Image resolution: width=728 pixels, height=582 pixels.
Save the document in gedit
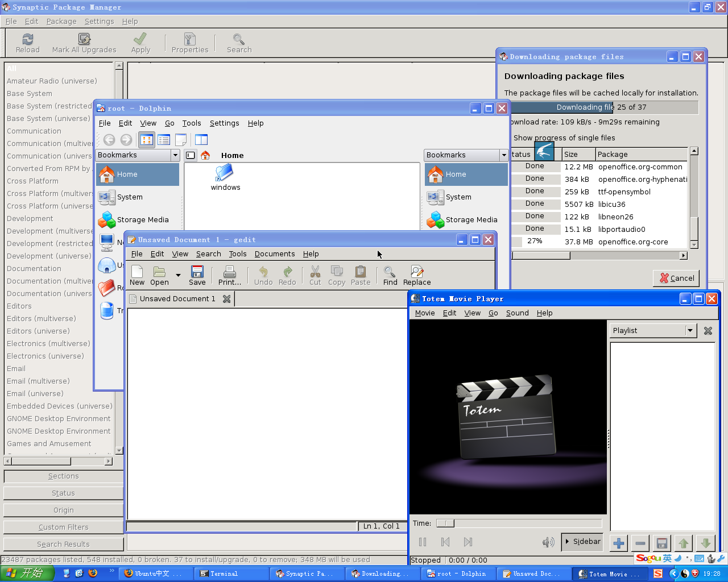click(197, 276)
